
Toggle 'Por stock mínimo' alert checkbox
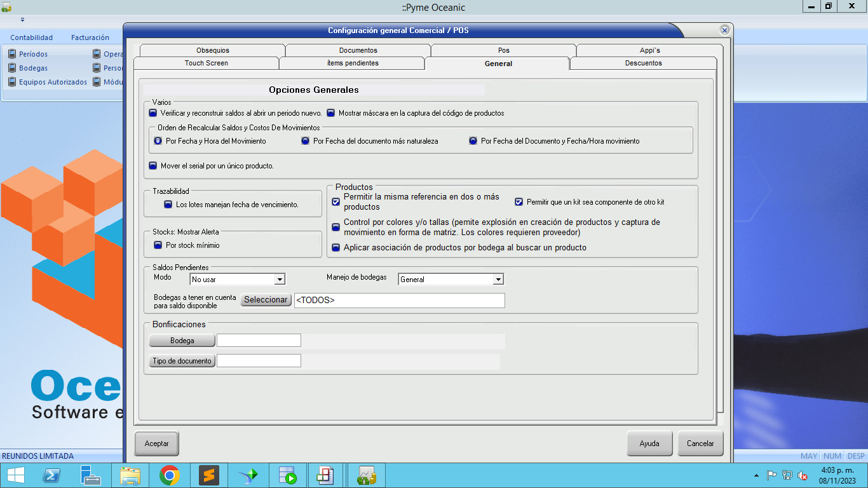click(x=158, y=245)
